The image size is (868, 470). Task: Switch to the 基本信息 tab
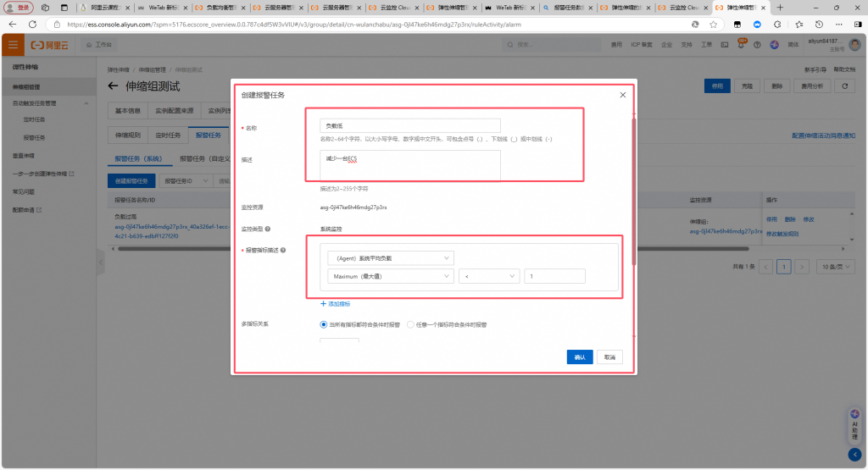tap(128, 111)
